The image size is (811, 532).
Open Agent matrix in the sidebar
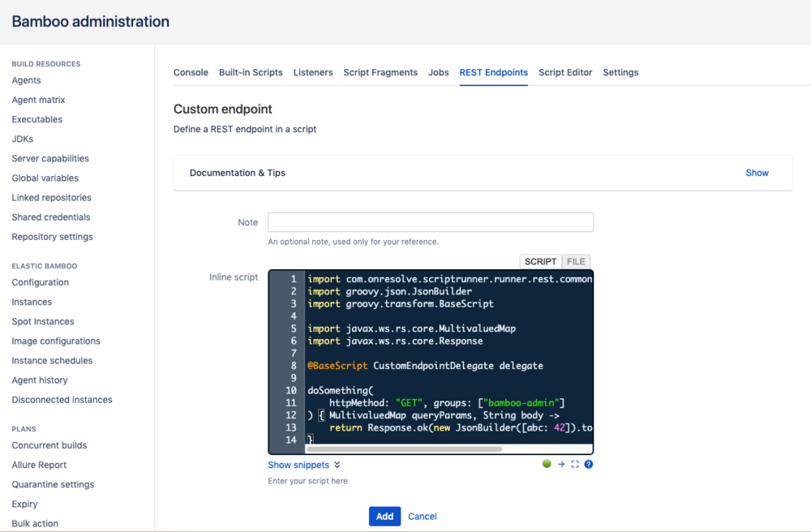coord(38,100)
